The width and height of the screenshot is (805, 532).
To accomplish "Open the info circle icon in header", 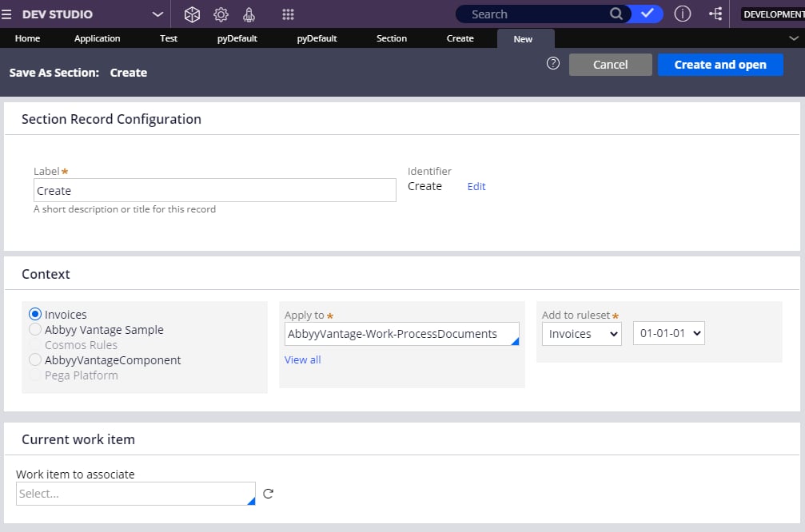I will click(683, 14).
